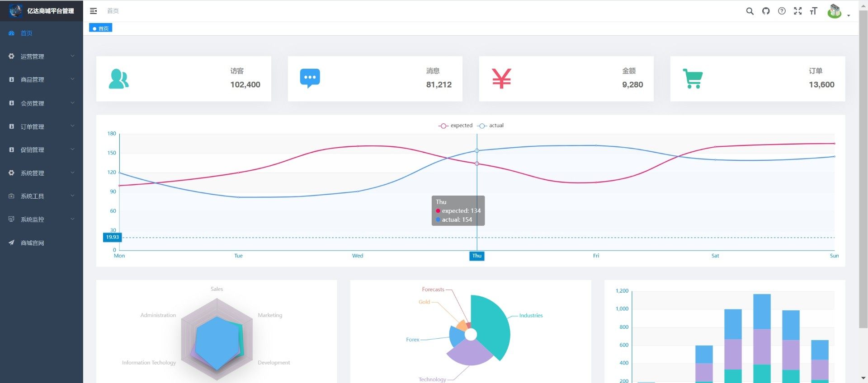
Task: Click the 系统工具 toolbox icon
Action: click(x=11, y=196)
